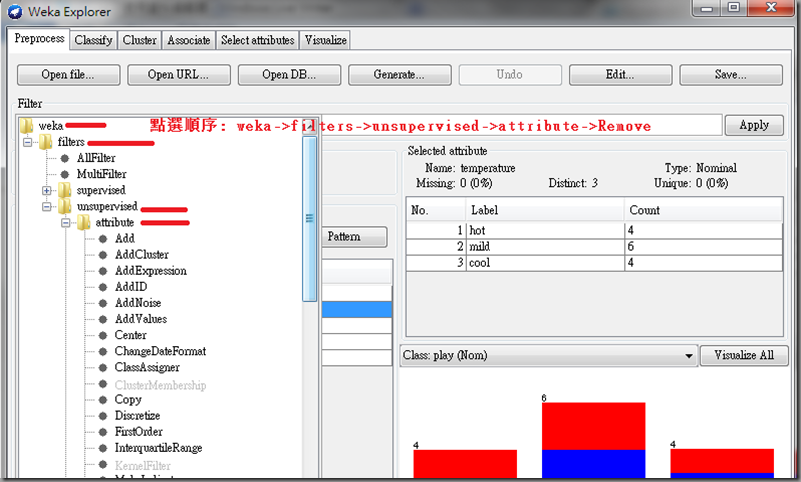This screenshot has width=801, height=482.
Task: Open the Class: play (Nom) dropdown
Action: pyautogui.click(x=549, y=355)
